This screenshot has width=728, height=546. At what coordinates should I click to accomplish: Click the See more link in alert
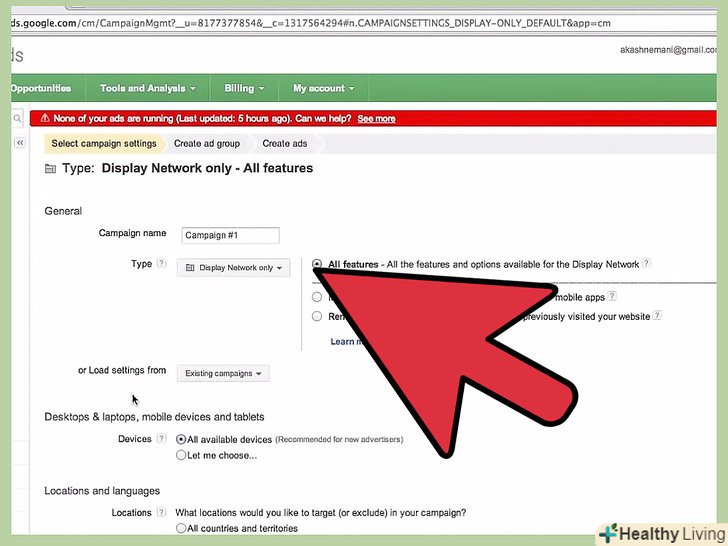[377, 118]
